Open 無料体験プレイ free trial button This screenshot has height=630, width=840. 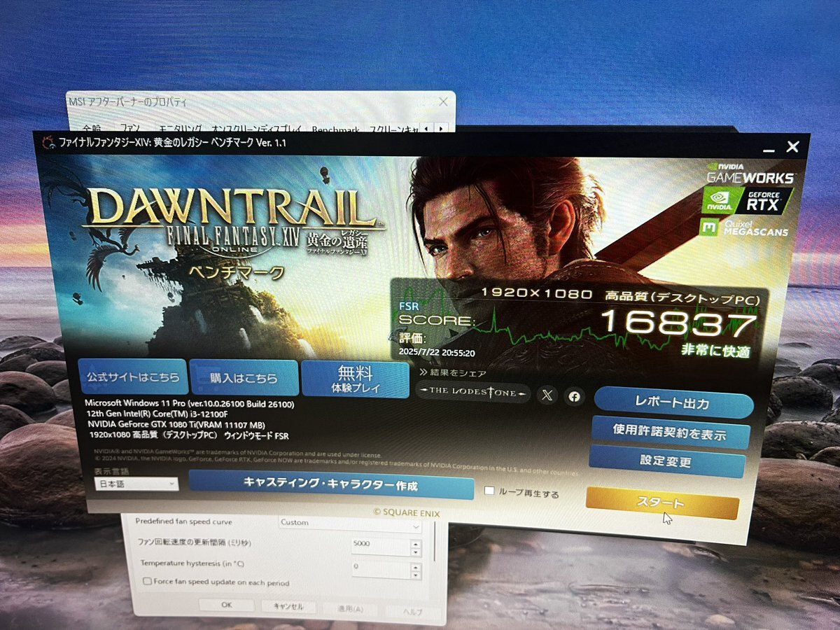356,379
